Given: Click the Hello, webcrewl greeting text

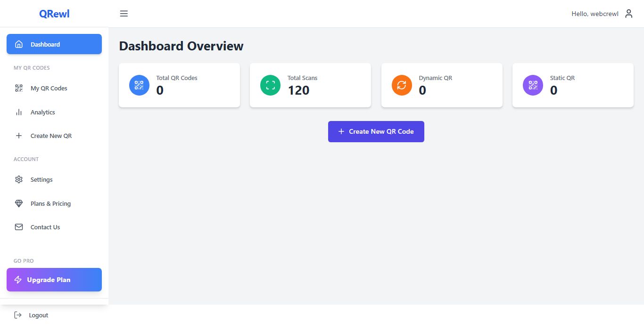Looking at the screenshot, I should (x=594, y=14).
